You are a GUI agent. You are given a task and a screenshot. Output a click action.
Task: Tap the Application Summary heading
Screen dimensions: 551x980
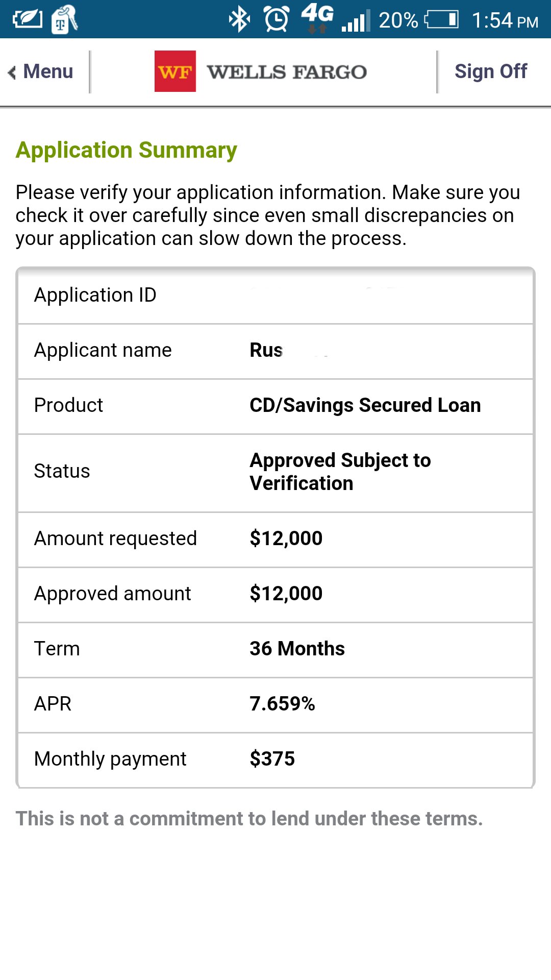tap(126, 150)
